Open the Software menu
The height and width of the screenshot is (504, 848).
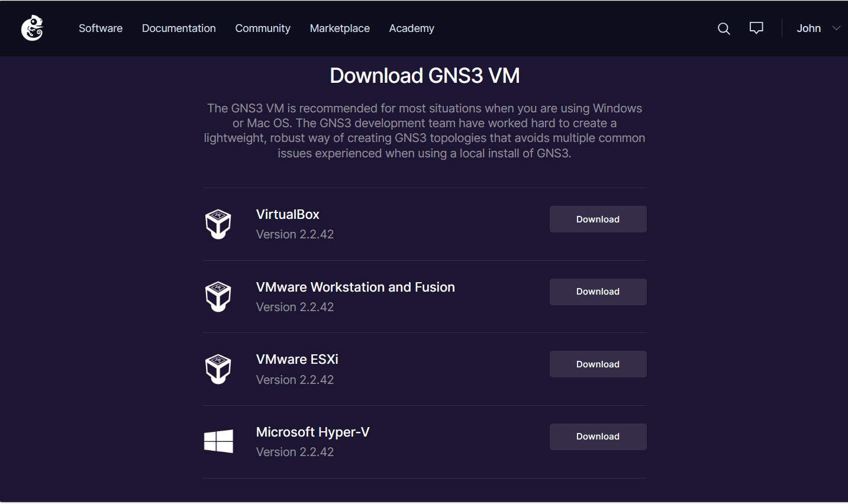101,28
